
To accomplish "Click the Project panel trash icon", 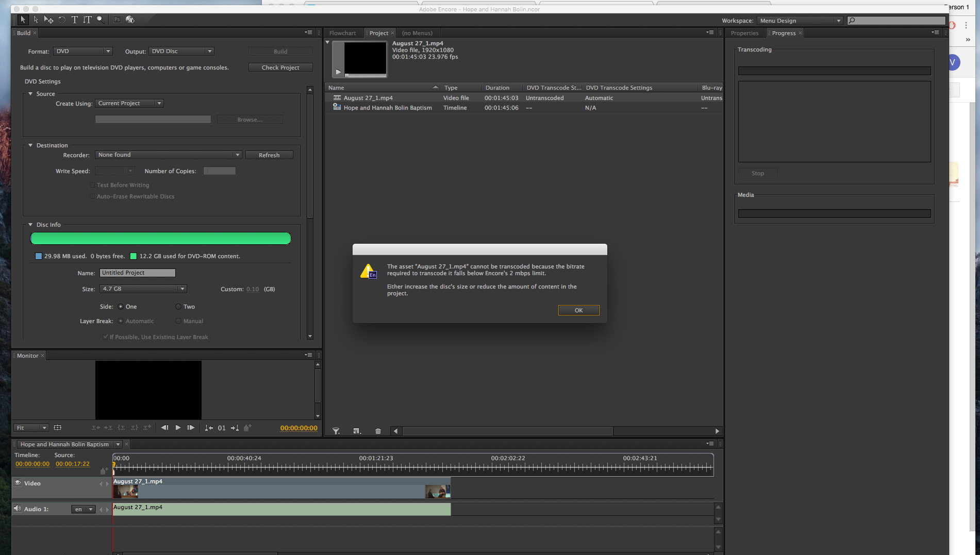I will [x=378, y=431].
